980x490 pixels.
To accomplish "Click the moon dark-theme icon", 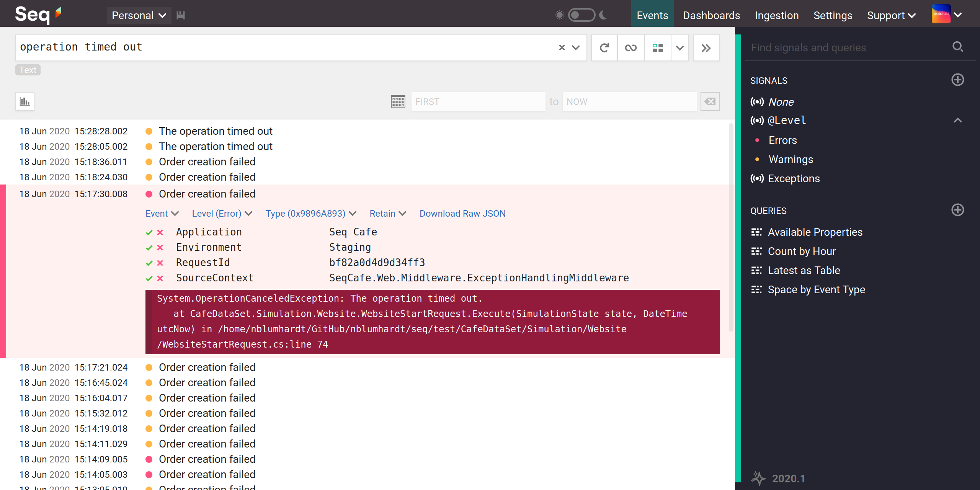I will click(x=603, y=15).
